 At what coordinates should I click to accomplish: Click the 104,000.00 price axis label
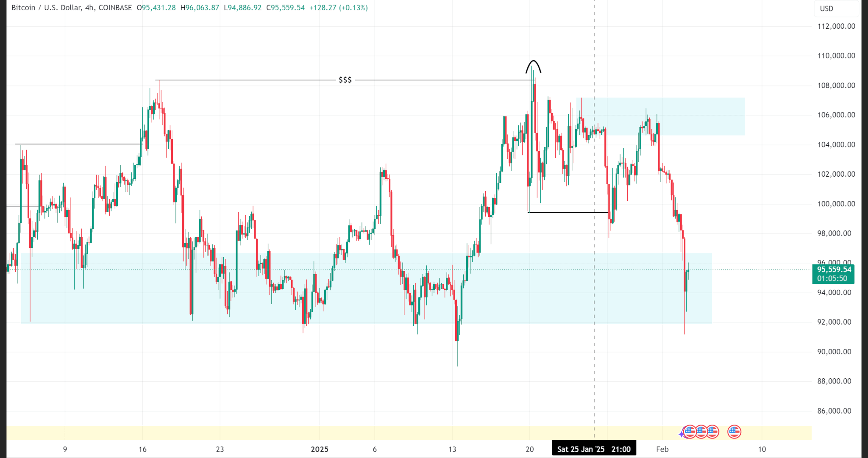[x=836, y=145]
